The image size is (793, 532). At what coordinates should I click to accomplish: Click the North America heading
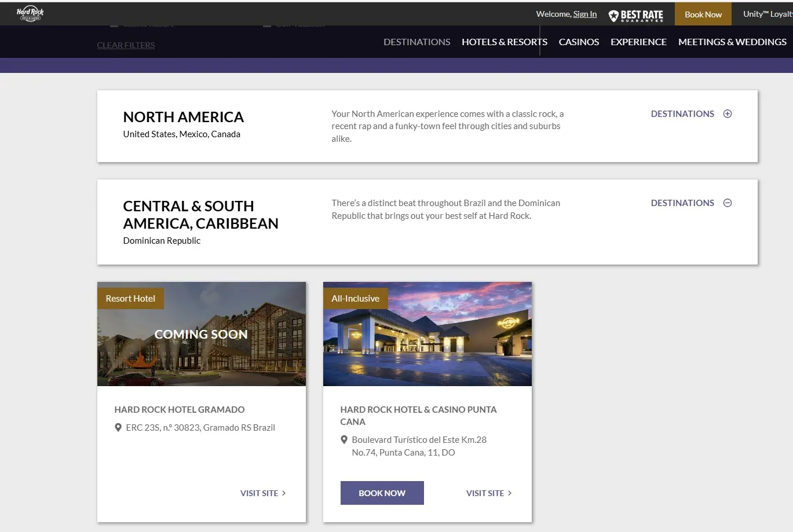pyautogui.click(x=183, y=117)
